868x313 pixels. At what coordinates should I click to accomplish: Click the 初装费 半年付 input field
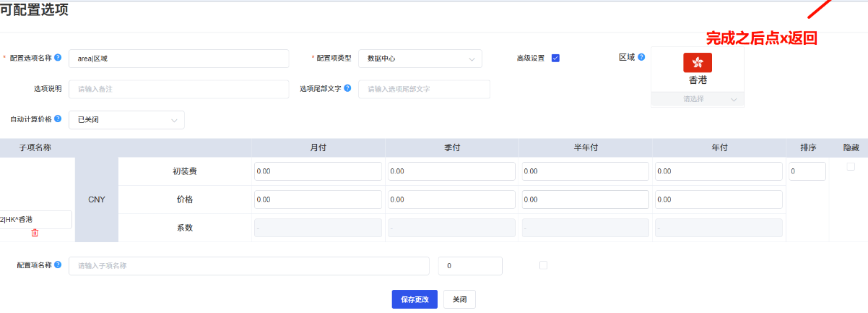point(585,171)
